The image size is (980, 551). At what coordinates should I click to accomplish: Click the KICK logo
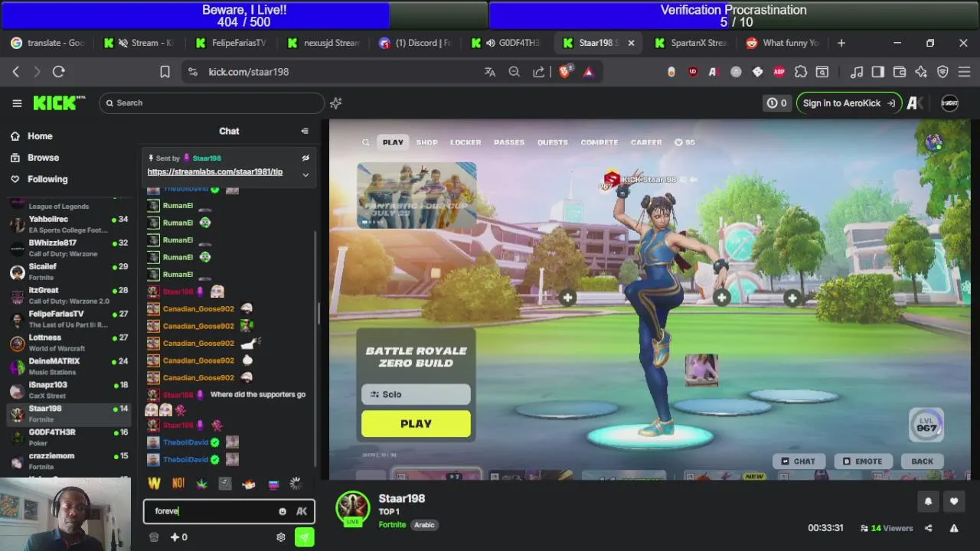tap(59, 103)
